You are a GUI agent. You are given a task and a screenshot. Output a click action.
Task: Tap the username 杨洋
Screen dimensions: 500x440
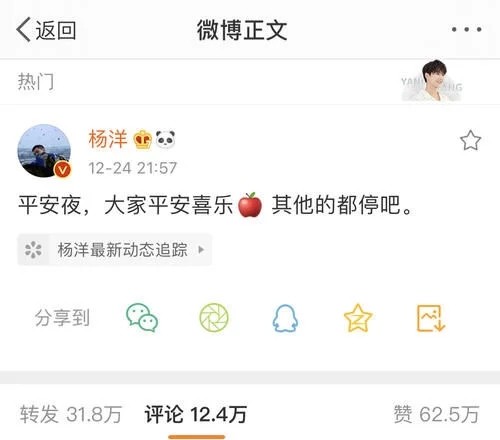[x=108, y=139]
